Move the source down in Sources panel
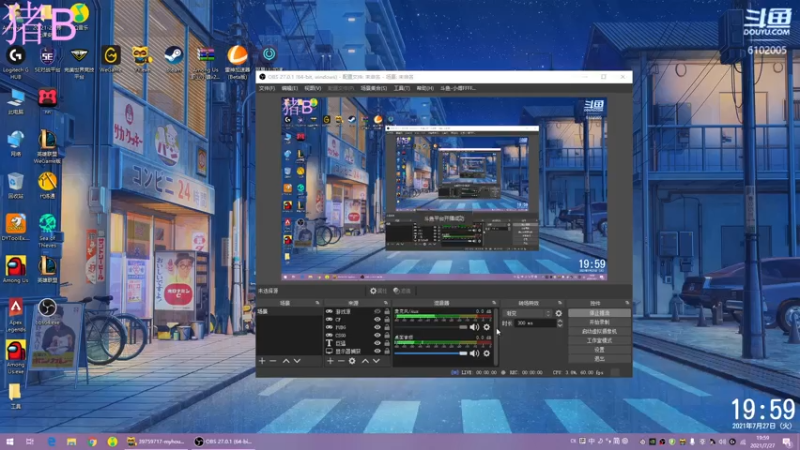This screenshot has width=800, height=450. [x=377, y=361]
